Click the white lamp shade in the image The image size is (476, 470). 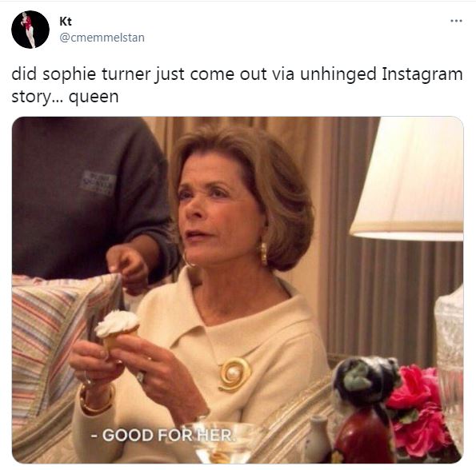pos(408,179)
